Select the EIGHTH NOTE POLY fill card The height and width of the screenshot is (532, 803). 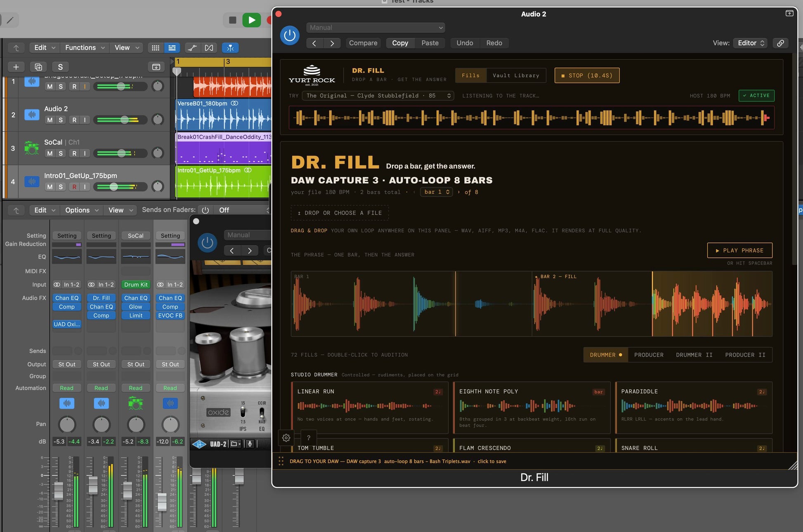pyautogui.click(x=531, y=407)
